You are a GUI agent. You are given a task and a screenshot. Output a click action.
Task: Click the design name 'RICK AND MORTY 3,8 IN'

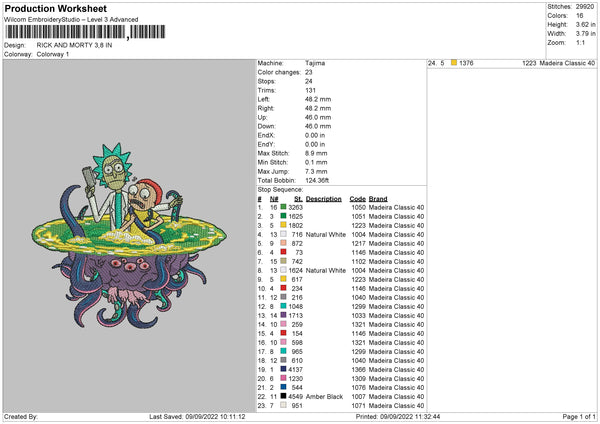coord(74,45)
